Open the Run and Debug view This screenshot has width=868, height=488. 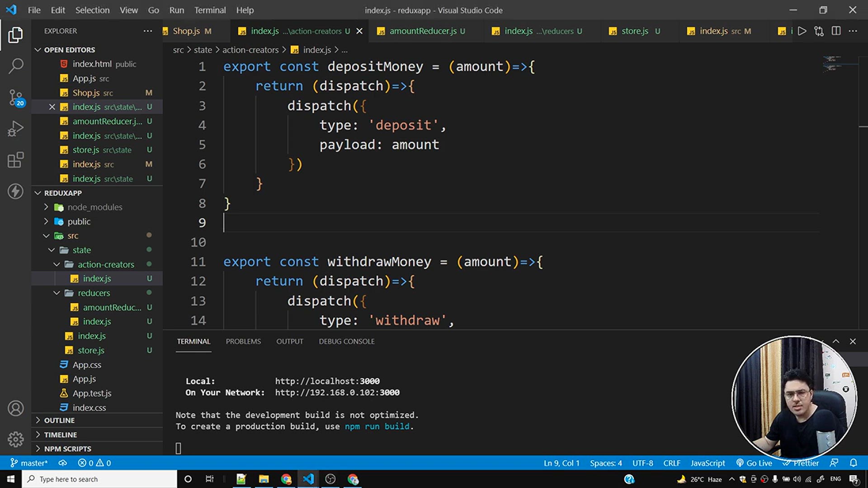coord(15,129)
